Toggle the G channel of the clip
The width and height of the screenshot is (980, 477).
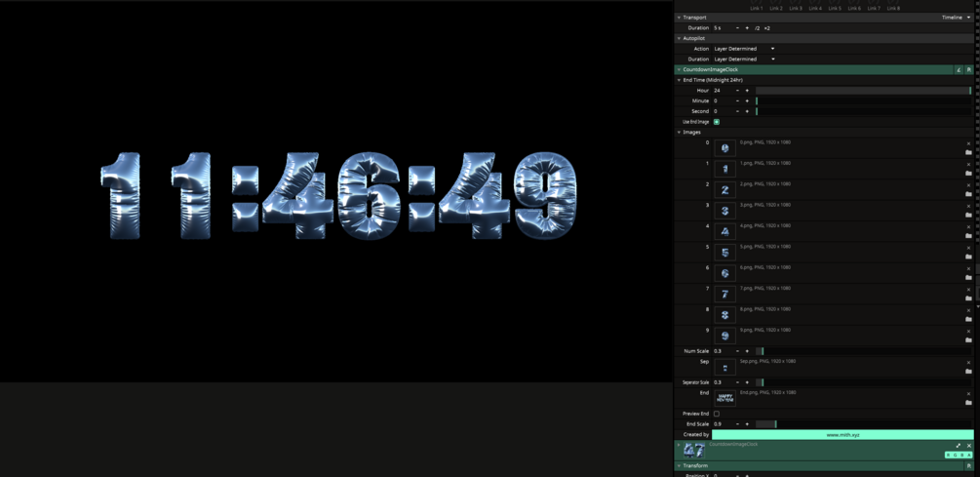coord(955,456)
